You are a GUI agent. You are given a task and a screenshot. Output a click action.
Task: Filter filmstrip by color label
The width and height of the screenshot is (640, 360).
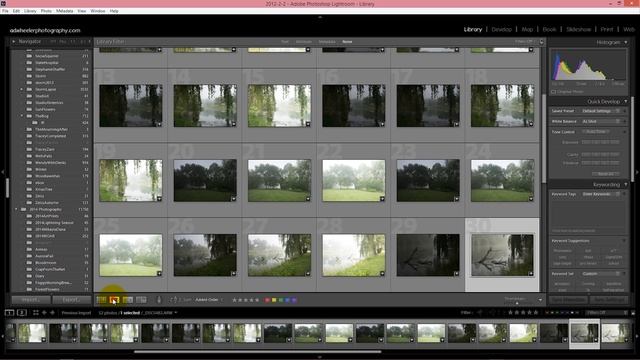(562, 313)
